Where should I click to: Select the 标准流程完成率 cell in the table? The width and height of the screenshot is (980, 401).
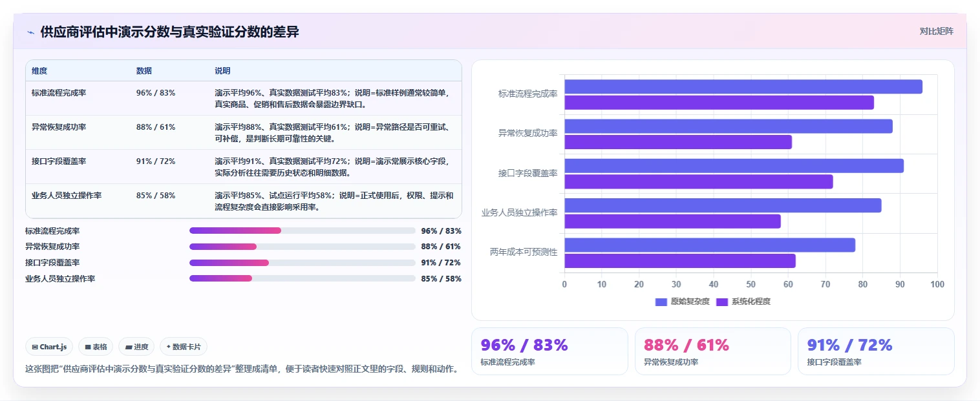[x=59, y=93]
